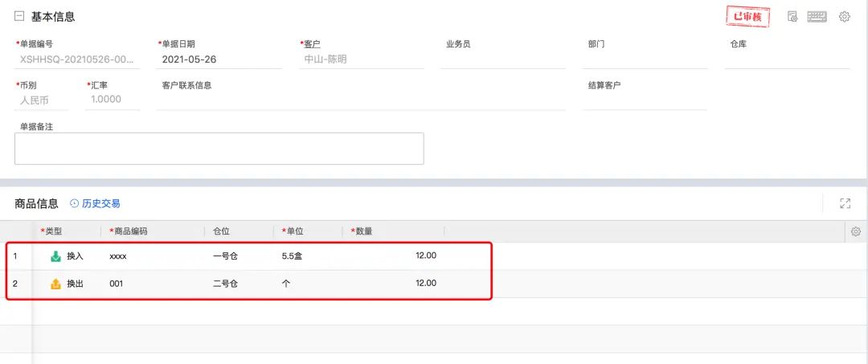Click the 单据日期 field 2021-05-26
The image size is (868, 364).
[x=219, y=59]
